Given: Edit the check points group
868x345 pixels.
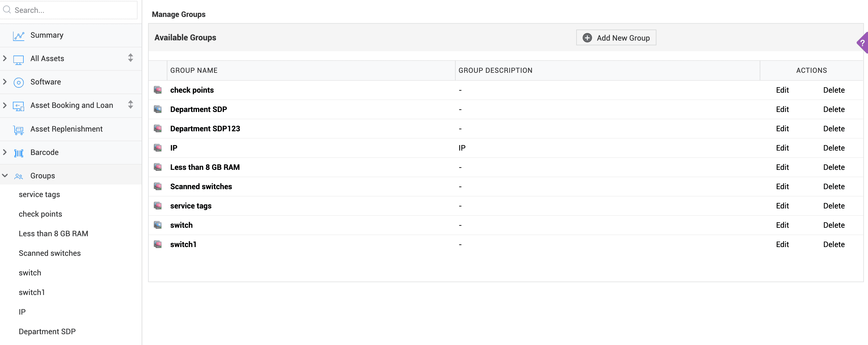Looking at the screenshot, I should pyautogui.click(x=782, y=90).
